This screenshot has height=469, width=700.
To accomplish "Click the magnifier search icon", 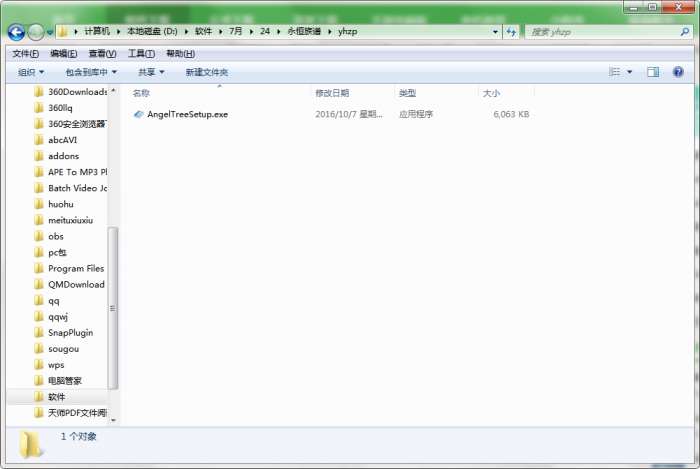I will click(x=685, y=32).
